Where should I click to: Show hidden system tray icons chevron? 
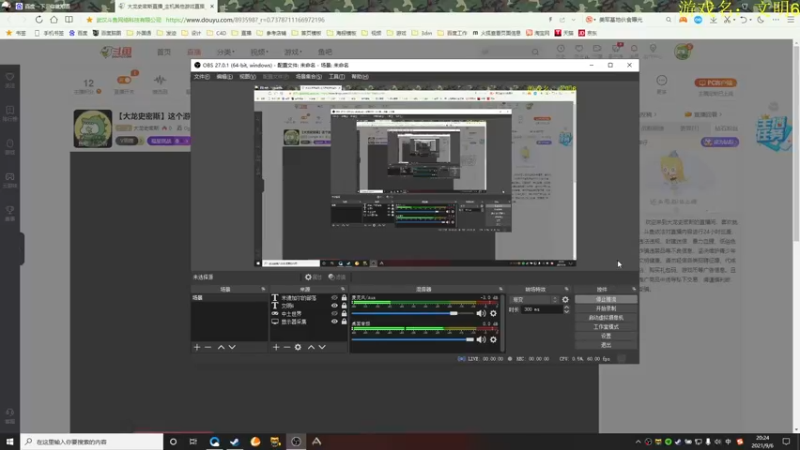click(x=638, y=442)
